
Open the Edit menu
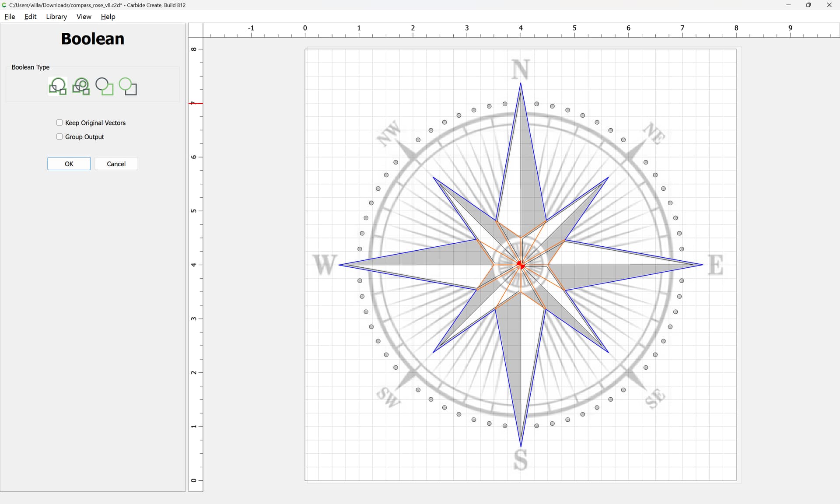tap(30, 17)
